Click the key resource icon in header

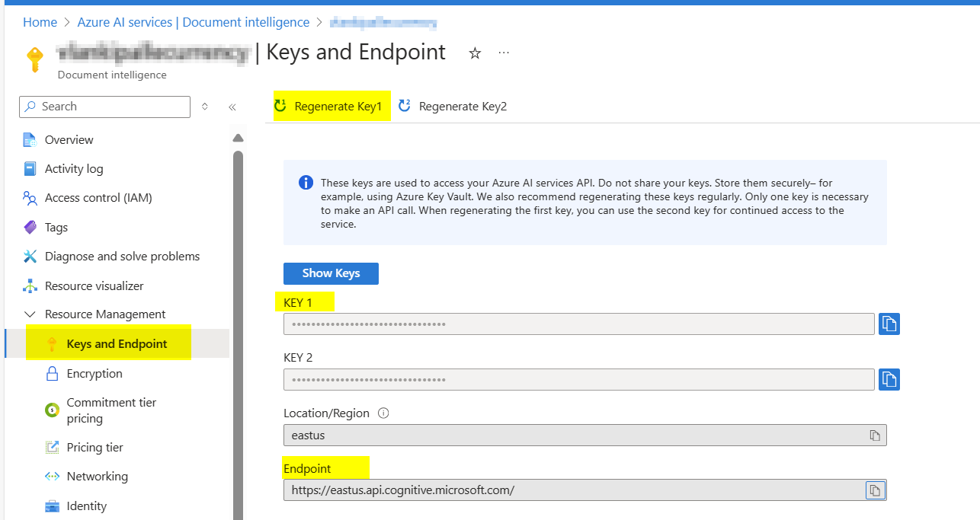[x=34, y=59]
